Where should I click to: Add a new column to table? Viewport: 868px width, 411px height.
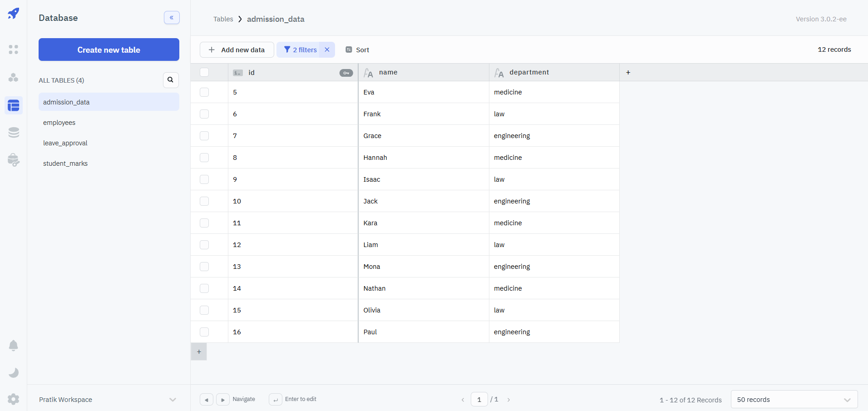click(628, 73)
